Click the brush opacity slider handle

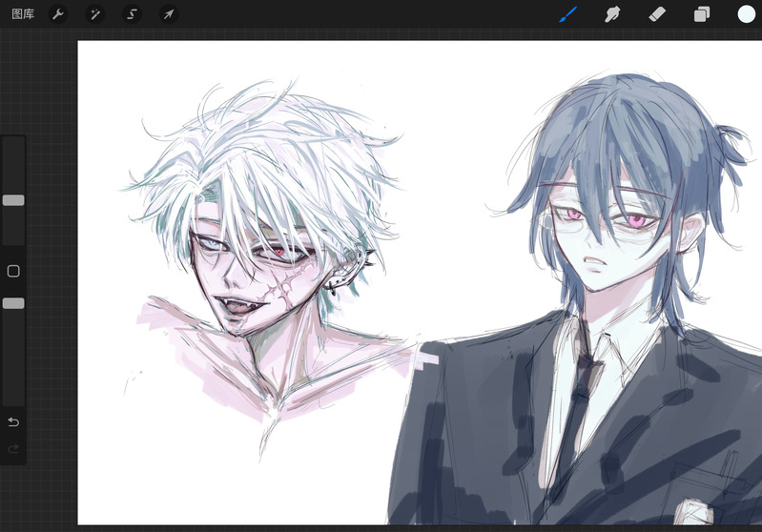[x=13, y=303]
